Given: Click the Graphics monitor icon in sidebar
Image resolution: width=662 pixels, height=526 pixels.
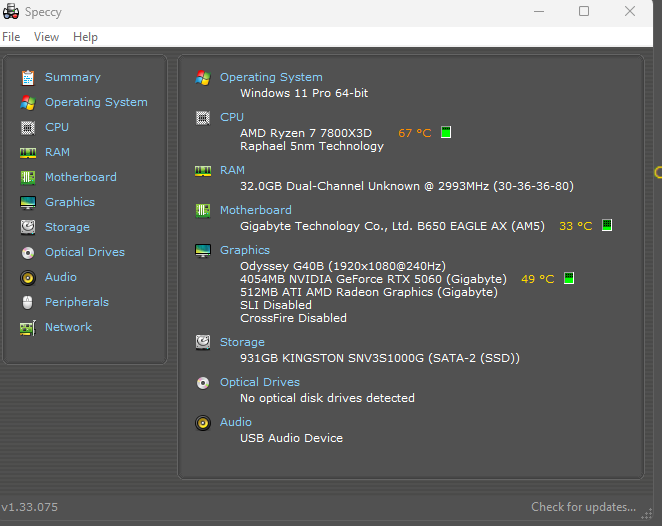Looking at the screenshot, I should (28, 203).
